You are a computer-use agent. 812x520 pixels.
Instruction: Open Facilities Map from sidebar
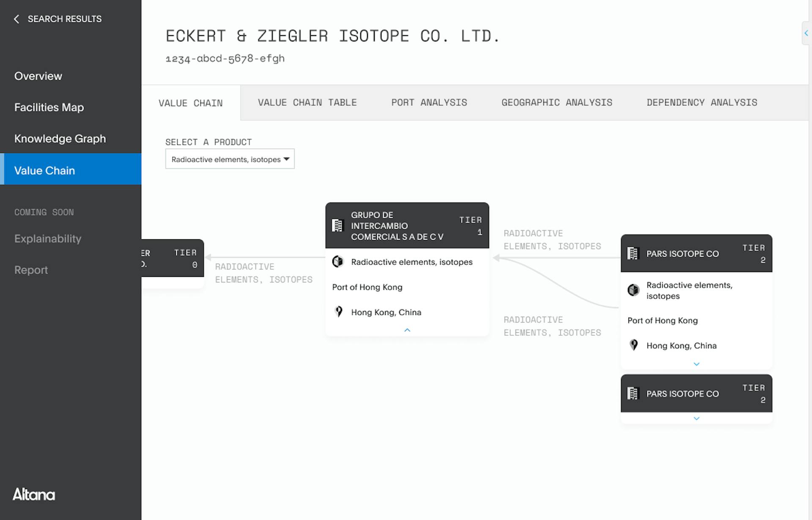49,107
